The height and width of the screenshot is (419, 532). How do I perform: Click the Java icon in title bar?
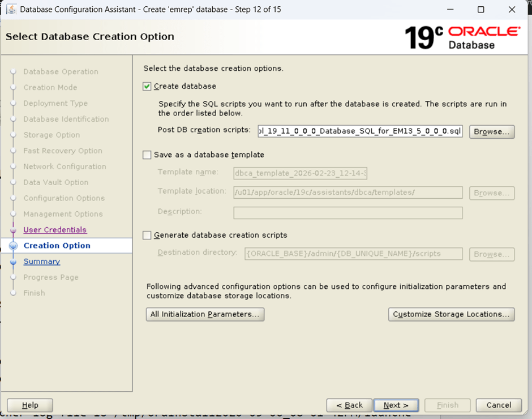click(11, 9)
